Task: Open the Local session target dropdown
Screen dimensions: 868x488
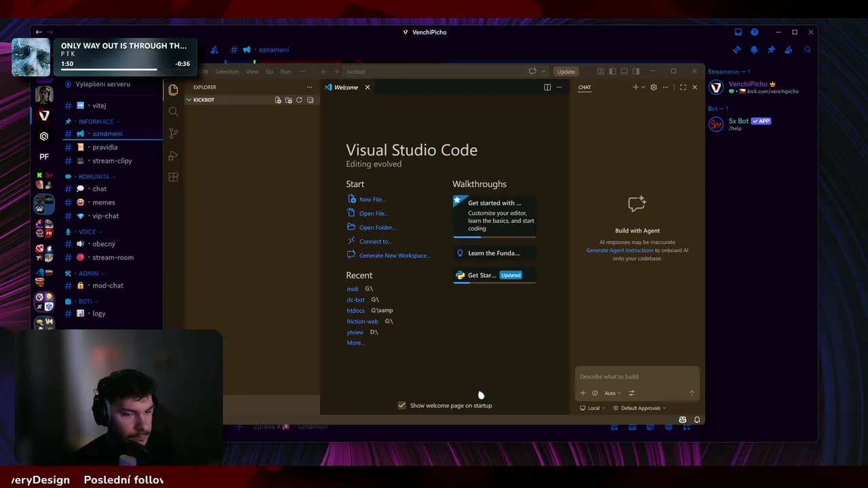Action: click(593, 408)
